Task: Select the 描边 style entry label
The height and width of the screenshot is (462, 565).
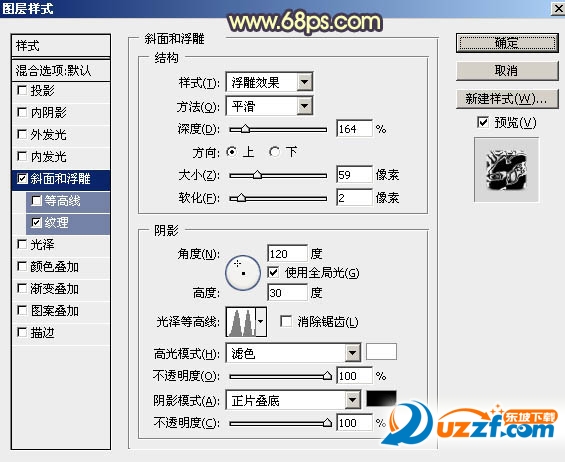Action: click(x=43, y=333)
